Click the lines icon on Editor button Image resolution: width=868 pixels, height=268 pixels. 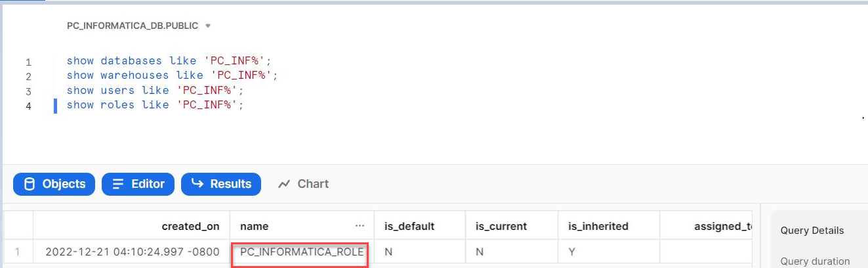tap(118, 184)
